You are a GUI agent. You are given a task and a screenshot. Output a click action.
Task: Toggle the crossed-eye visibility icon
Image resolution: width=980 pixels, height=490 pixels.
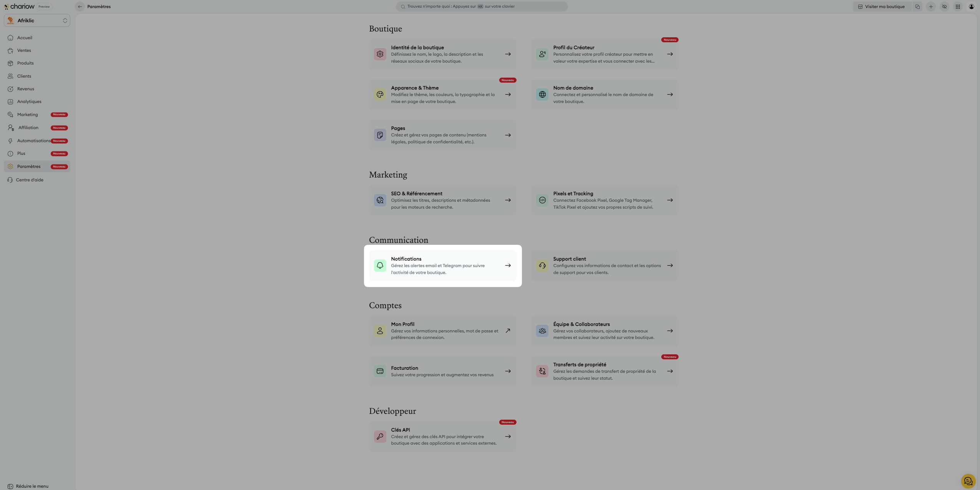(x=944, y=7)
